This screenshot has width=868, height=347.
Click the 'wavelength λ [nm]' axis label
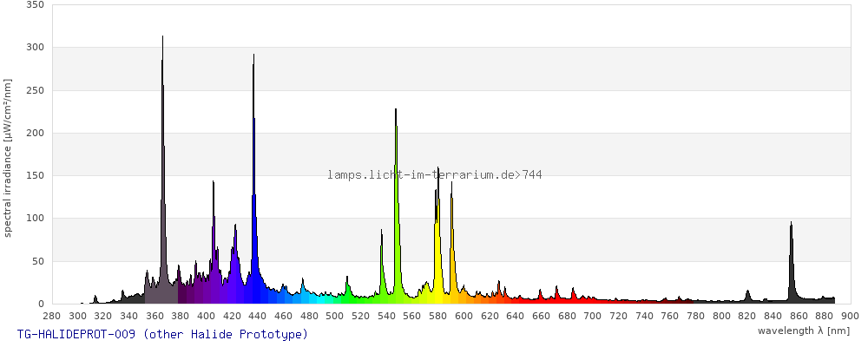803,331
